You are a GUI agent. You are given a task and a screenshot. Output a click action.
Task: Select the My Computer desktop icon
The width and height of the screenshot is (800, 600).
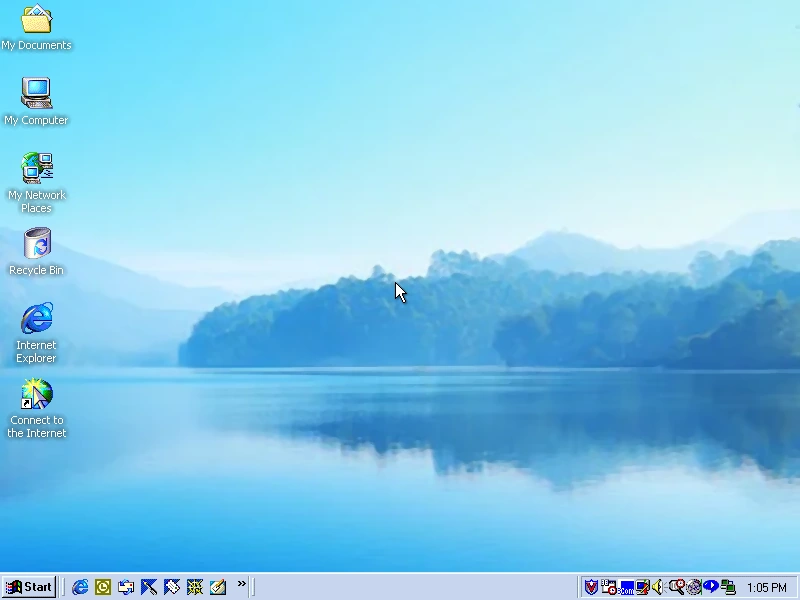[x=36, y=101]
